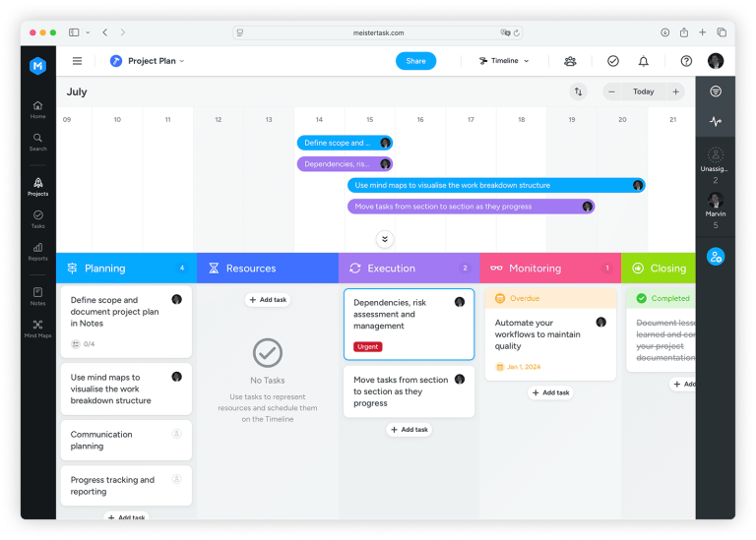Go to Notes in left sidebar

coord(37,296)
